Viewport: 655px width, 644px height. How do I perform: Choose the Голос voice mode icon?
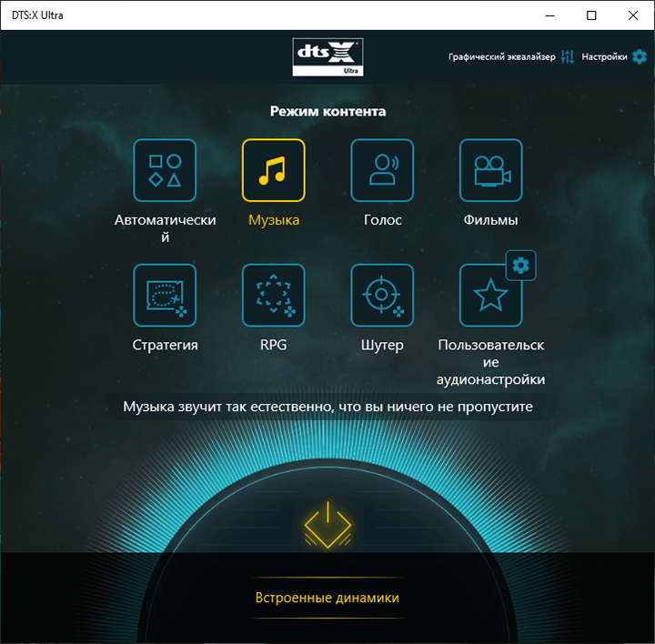tap(382, 170)
